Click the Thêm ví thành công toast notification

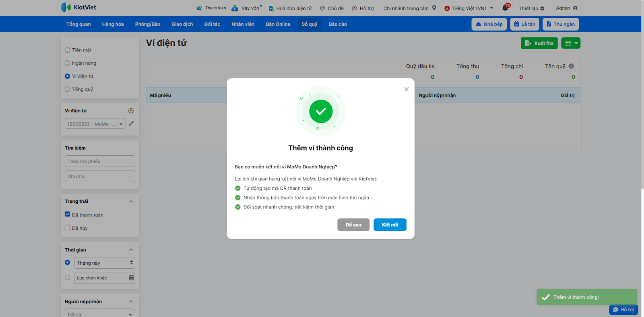point(587,297)
